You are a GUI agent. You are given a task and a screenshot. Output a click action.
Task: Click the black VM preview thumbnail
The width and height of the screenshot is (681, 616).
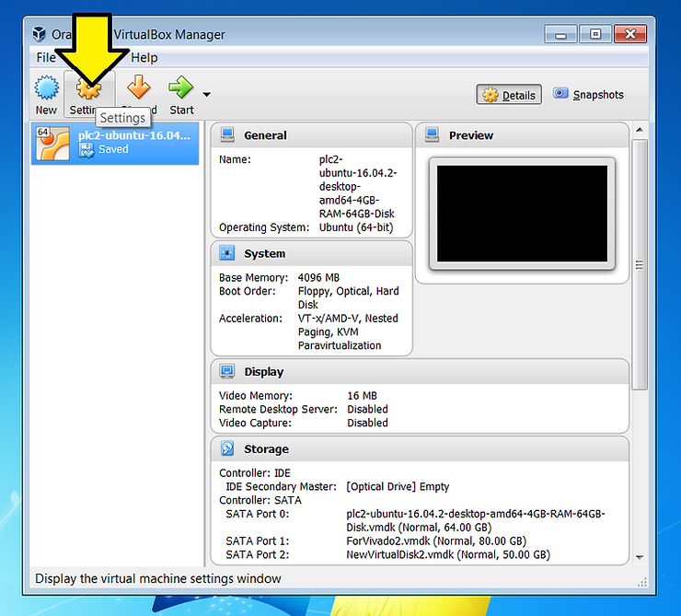click(522, 214)
